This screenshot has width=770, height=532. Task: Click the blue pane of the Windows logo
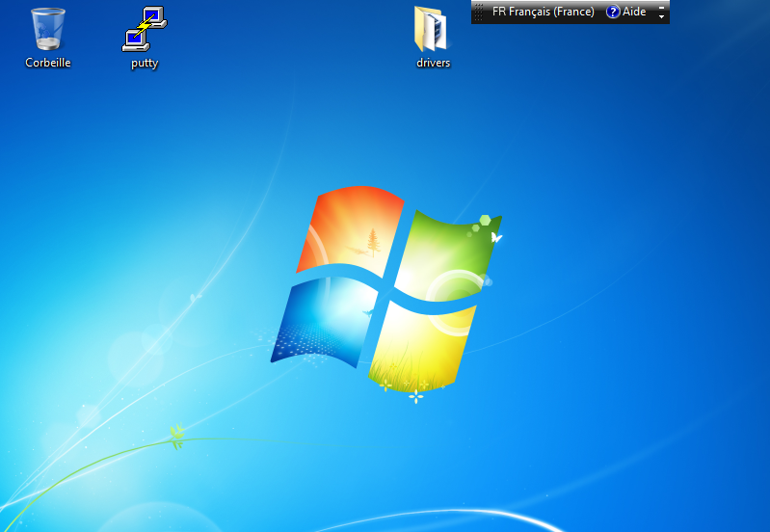(x=323, y=321)
